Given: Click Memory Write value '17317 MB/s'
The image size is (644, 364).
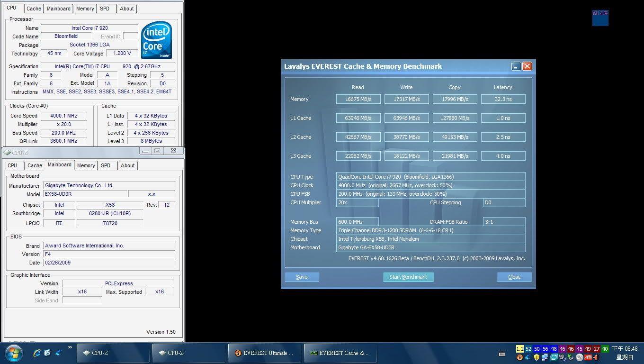Looking at the screenshot, I should pyautogui.click(x=406, y=99).
